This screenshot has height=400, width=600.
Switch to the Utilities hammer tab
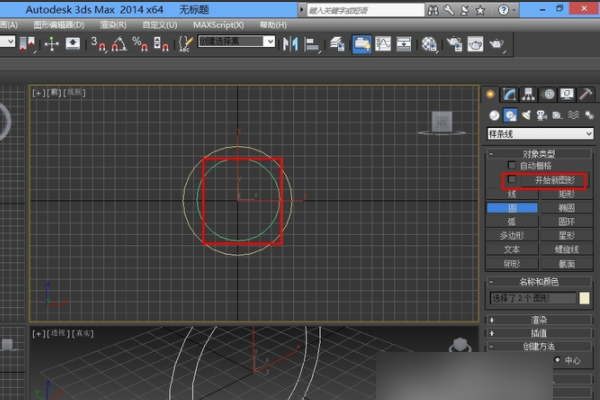coord(585,94)
